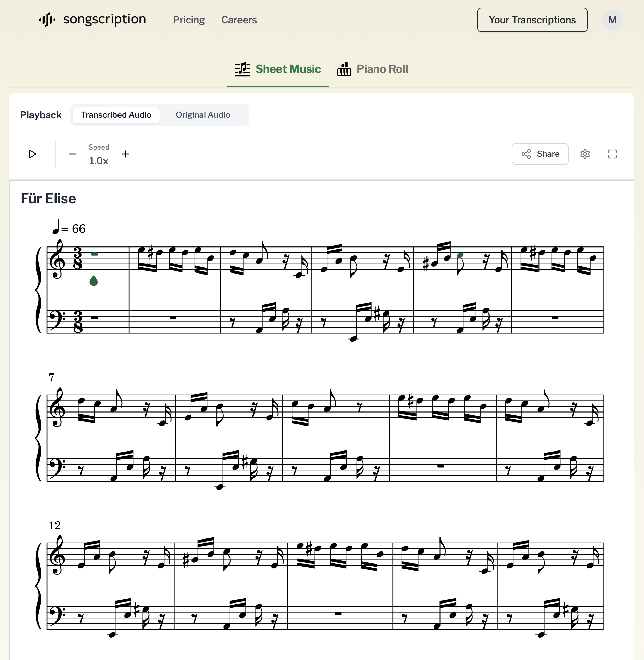Increase the playback speed
Image resolution: width=644 pixels, height=660 pixels.
(x=125, y=154)
